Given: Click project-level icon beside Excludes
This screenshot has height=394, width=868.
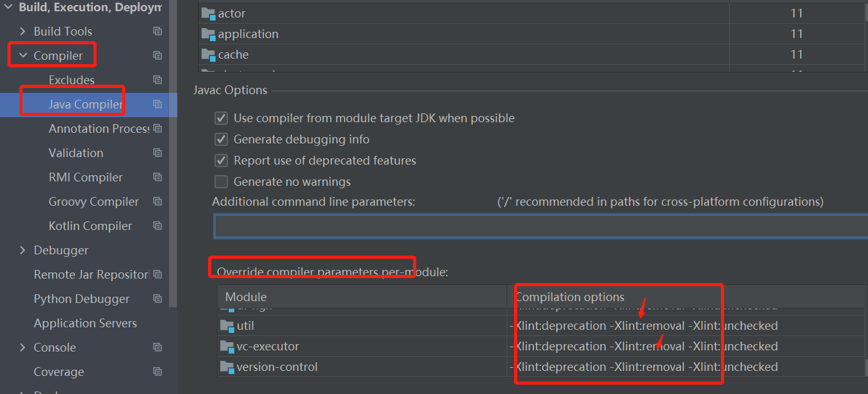Looking at the screenshot, I should 158,80.
